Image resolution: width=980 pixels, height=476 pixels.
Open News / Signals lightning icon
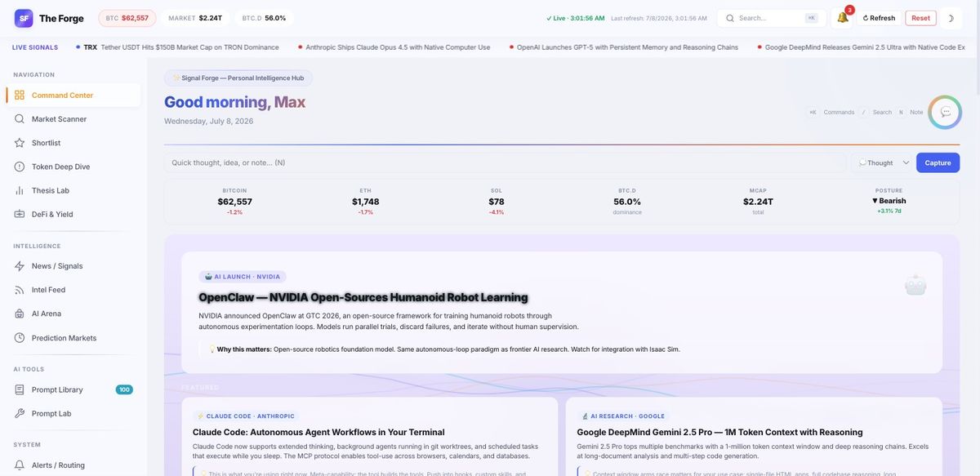pyautogui.click(x=20, y=266)
